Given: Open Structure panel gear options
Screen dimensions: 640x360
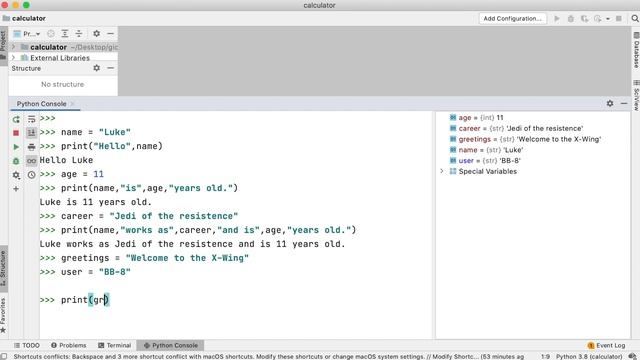Looking at the screenshot, I should point(96,68).
